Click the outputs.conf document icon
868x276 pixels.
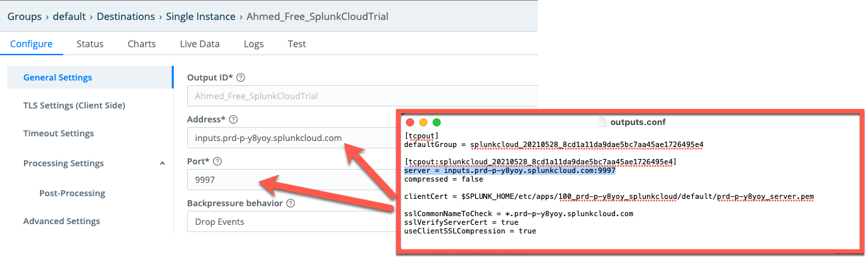pyautogui.click(x=602, y=122)
